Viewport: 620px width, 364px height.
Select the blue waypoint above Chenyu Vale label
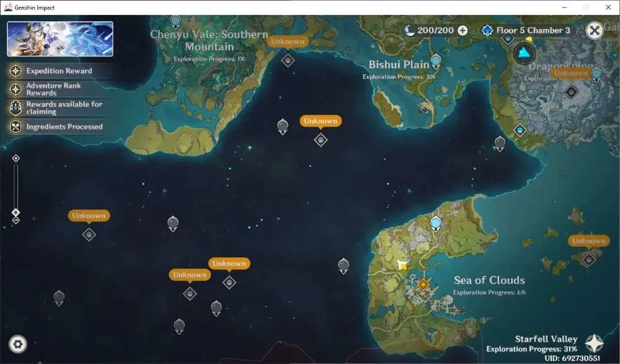click(x=175, y=22)
